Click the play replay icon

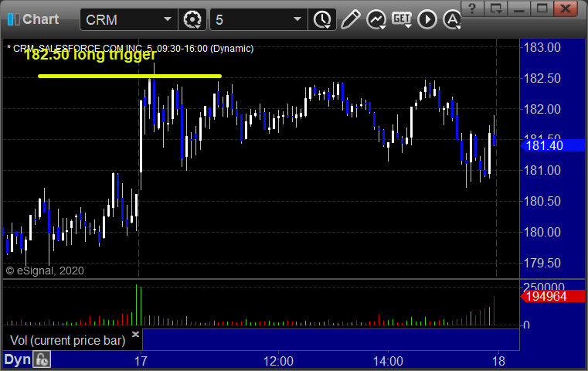click(427, 19)
